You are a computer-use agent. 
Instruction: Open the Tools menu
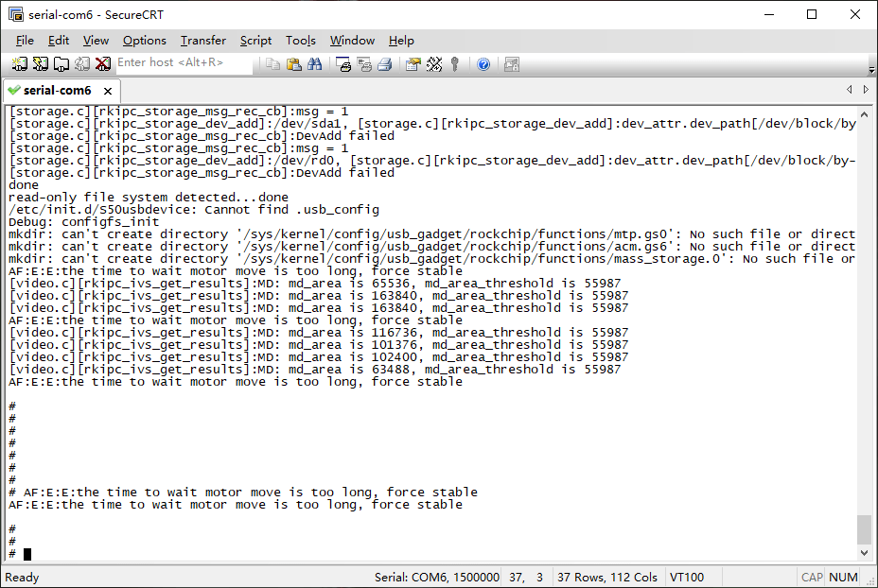coord(301,41)
